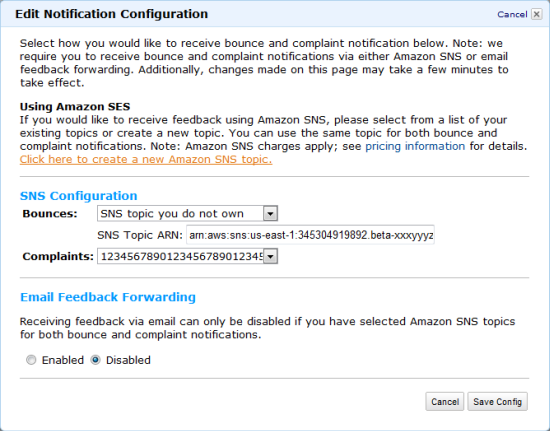Click the Using Amazon SES heading

pyautogui.click(x=75, y=107)
